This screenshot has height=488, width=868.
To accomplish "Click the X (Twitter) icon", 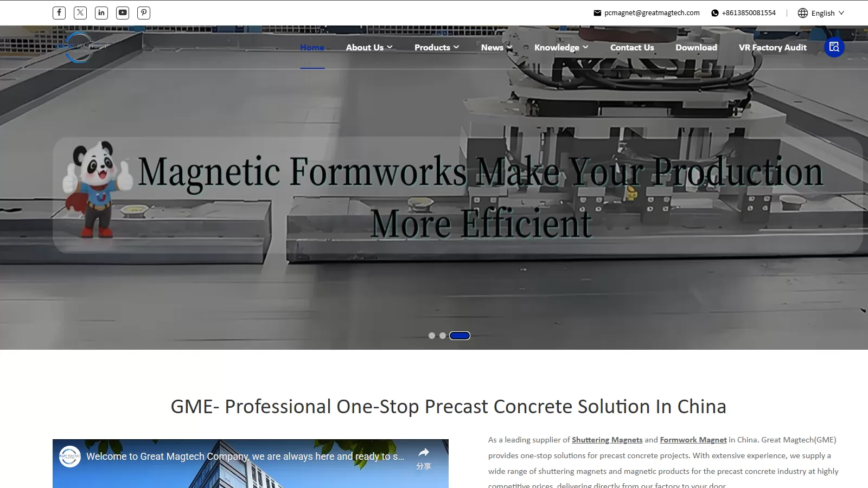I will (80, 13).
